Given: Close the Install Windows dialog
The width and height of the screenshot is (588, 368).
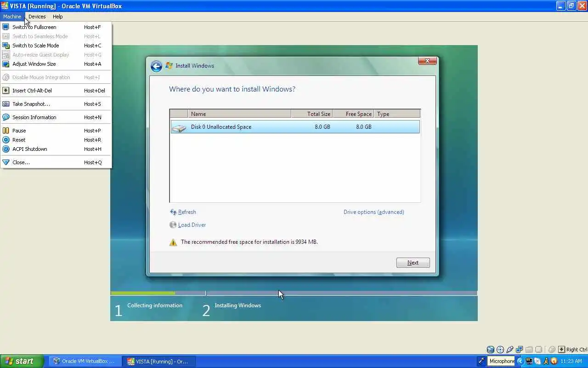Looking at the screenshot, I should pos(427,61).
